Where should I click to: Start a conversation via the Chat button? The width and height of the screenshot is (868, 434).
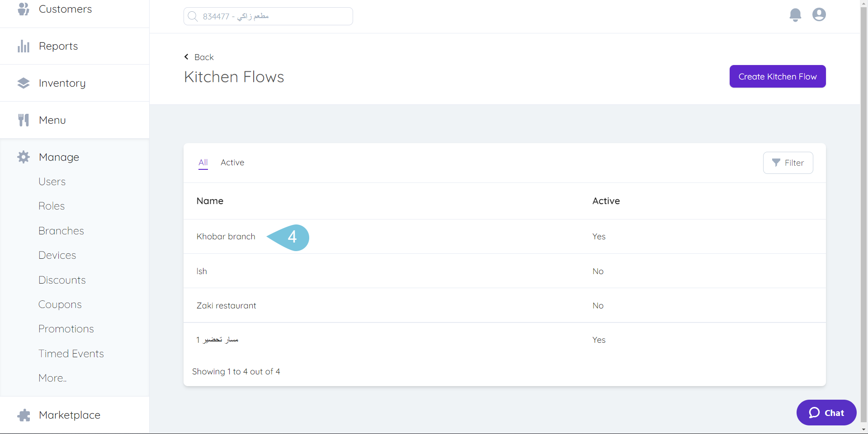[x=826, y=412]
